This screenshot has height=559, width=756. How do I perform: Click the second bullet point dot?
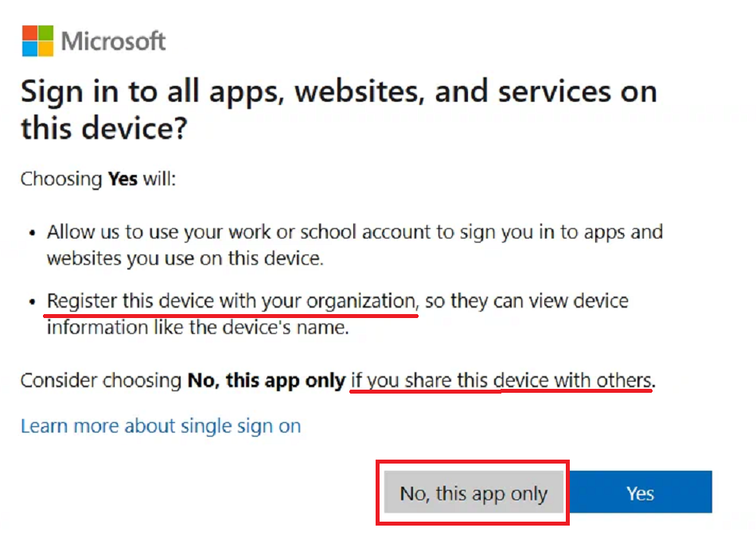(x=32, y=303)
